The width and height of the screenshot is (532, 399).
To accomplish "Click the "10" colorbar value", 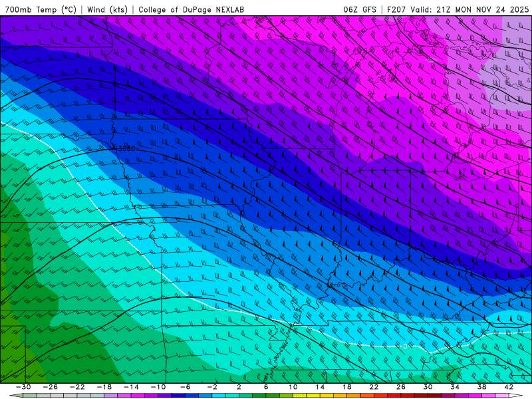I will click(x=293, y=387).
